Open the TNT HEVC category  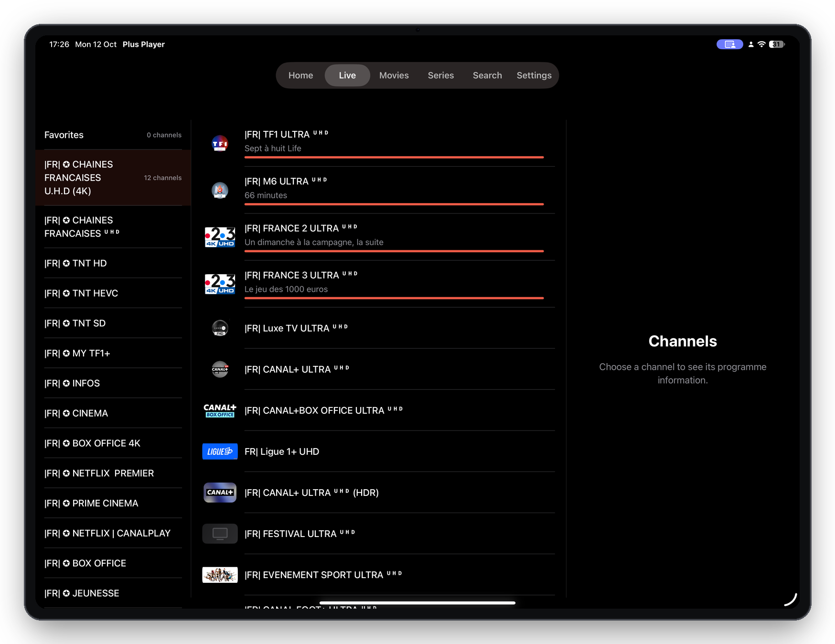[x=113, y=293]
